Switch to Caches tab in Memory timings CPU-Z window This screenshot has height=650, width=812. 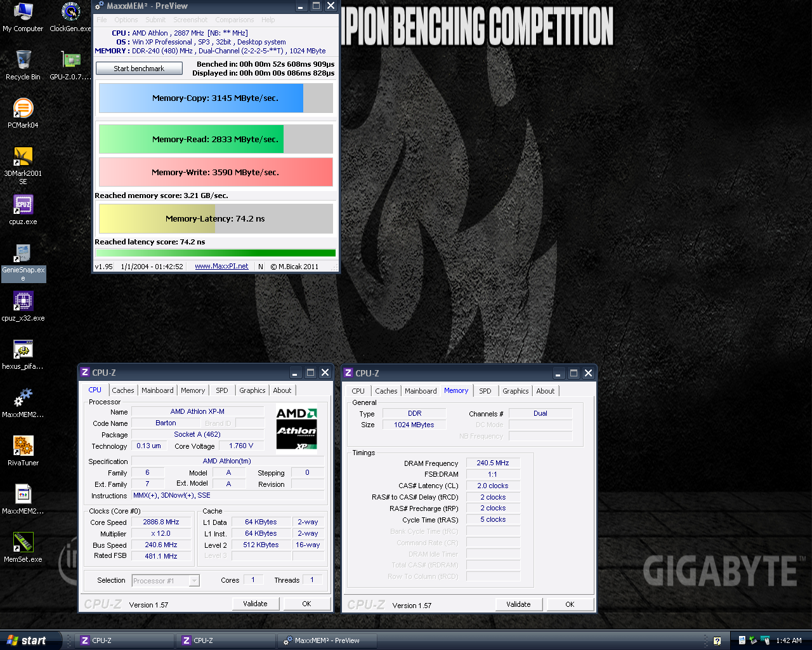[386, 391]
